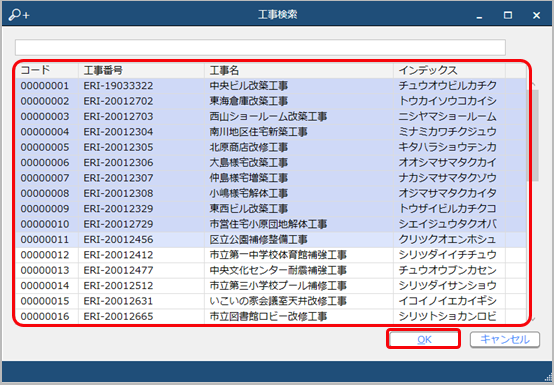Click the 工事名 column header
Viewport: 554px width, 385px height.
(x=299, y=70)
